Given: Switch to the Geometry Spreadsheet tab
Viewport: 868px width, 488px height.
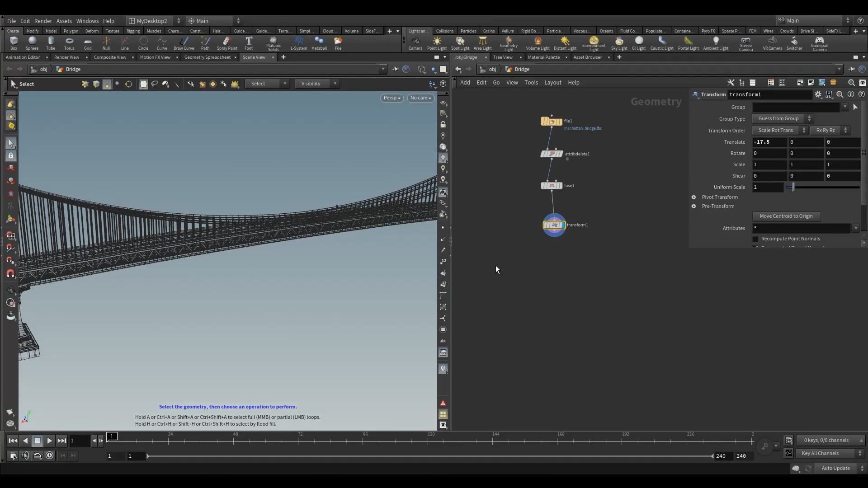Looking at the screenshot, I should (x=207, y=57).
